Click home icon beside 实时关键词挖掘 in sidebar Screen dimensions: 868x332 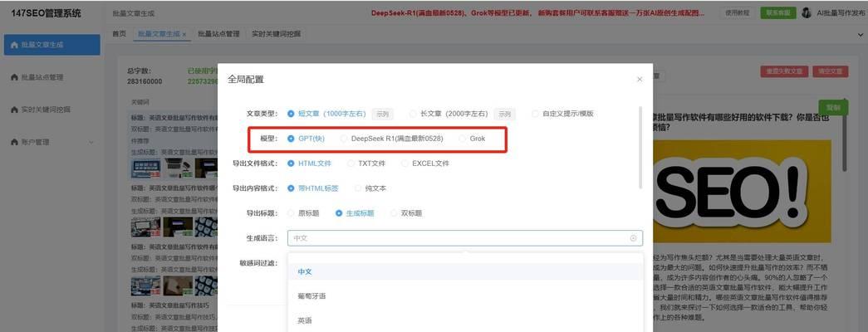coord(14,110)
